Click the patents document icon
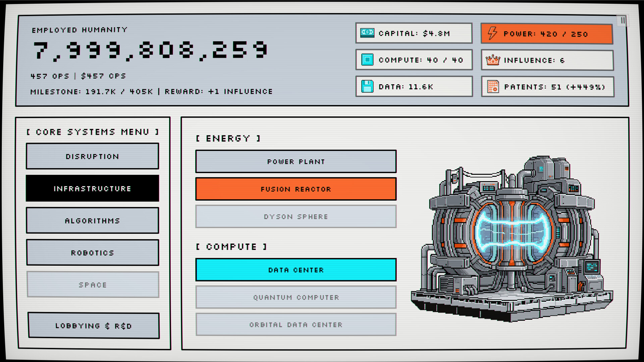This screenshot has width=644, height=362. pyautogui.click(x=493, y=86)
